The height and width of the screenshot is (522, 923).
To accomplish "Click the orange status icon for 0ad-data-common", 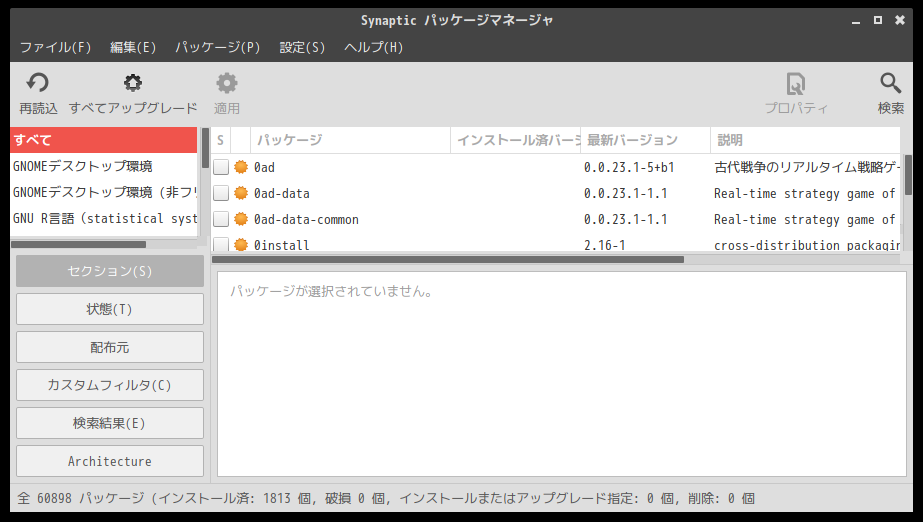I will (241, 219).
